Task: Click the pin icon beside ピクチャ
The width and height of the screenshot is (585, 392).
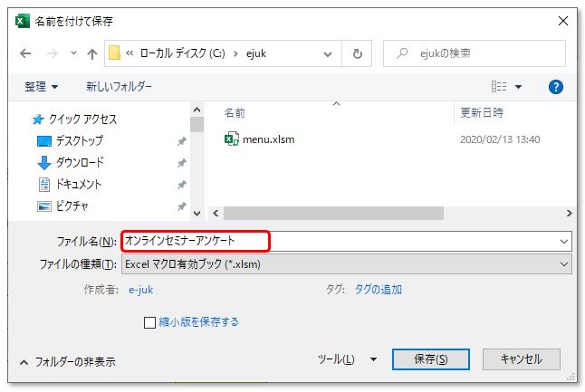Action: [x=181, y=206]
